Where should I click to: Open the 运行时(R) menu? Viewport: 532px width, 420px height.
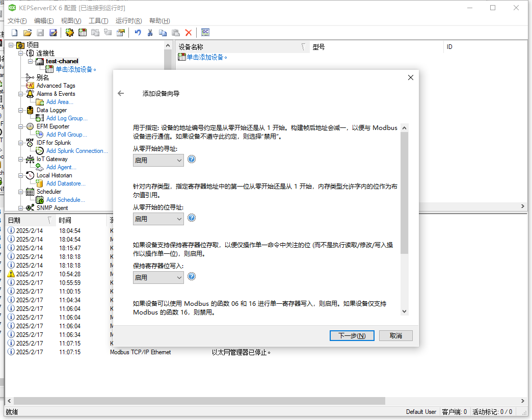(128, 21)
